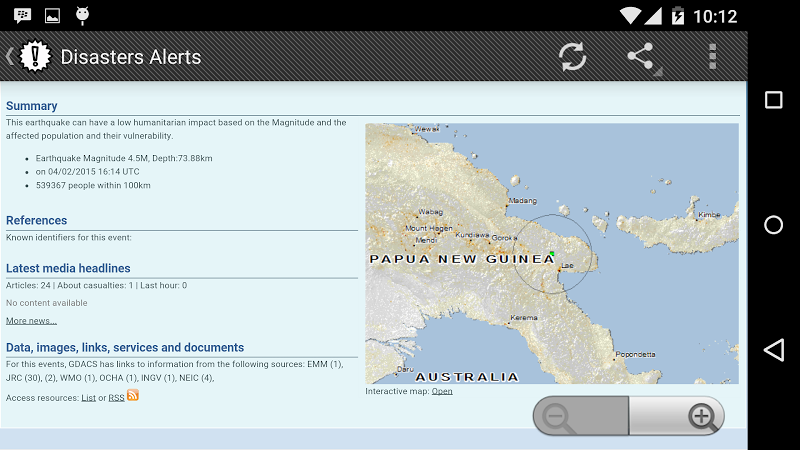This screenshot has width=800, height=450.
Task: Open the "List" access resources link
Action: [x=88, y=398]
